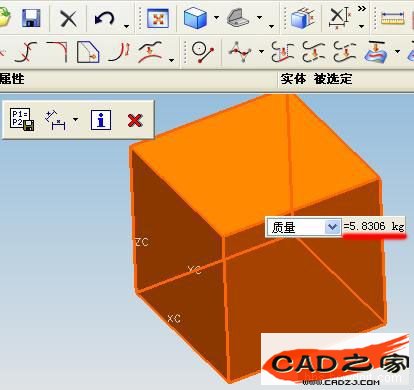
Task: Click the information i button
Action: tap(101, 120)
